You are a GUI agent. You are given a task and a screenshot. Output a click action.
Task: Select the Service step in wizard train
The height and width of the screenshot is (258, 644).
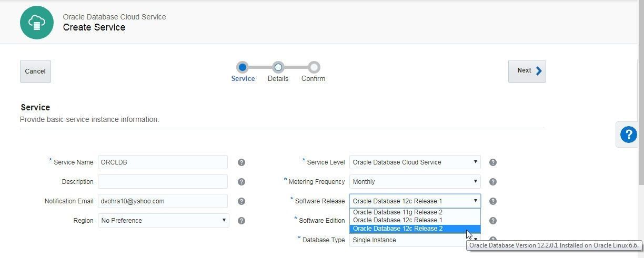[243, 67]
